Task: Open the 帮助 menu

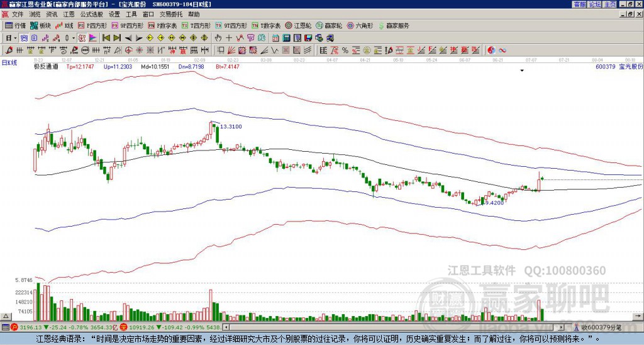Action: 194,14
